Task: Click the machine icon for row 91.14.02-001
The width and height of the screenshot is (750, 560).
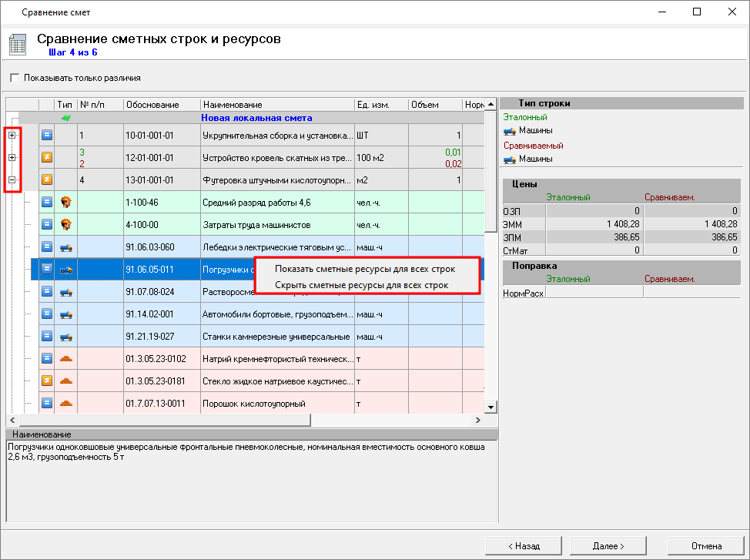Action: pos(66,314)
